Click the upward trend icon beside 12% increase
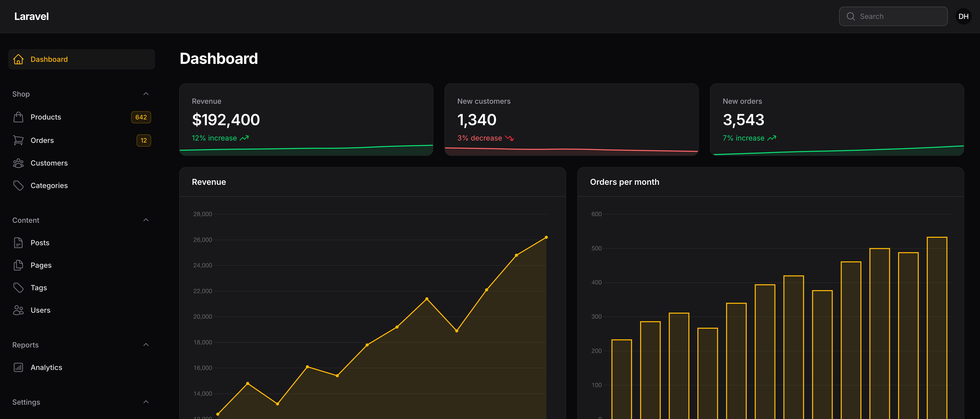980x419 pixels. 244,138
